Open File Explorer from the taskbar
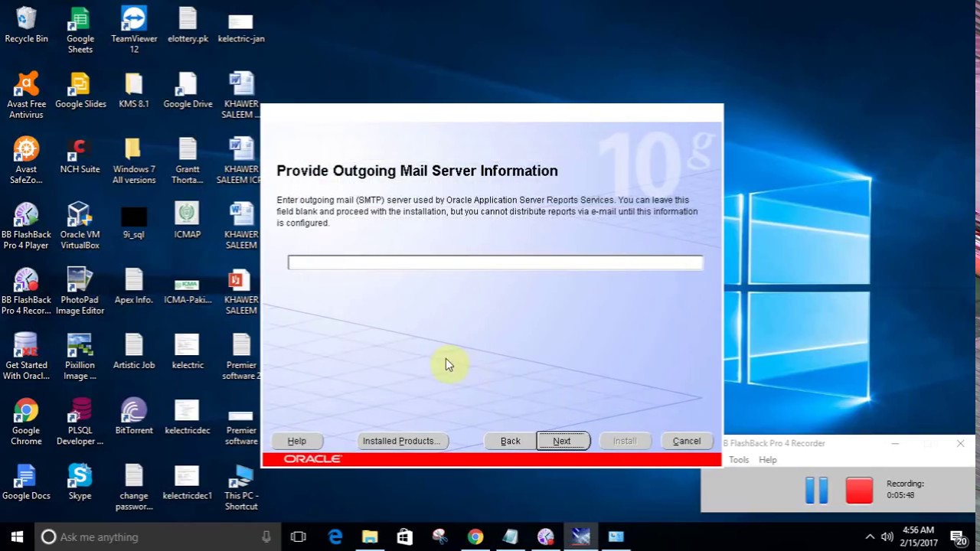 tap(370, 537)
